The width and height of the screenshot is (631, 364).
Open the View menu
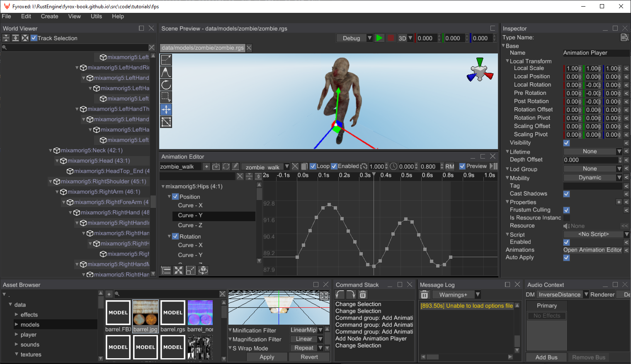pyautogui.click(x=75, y=16)
